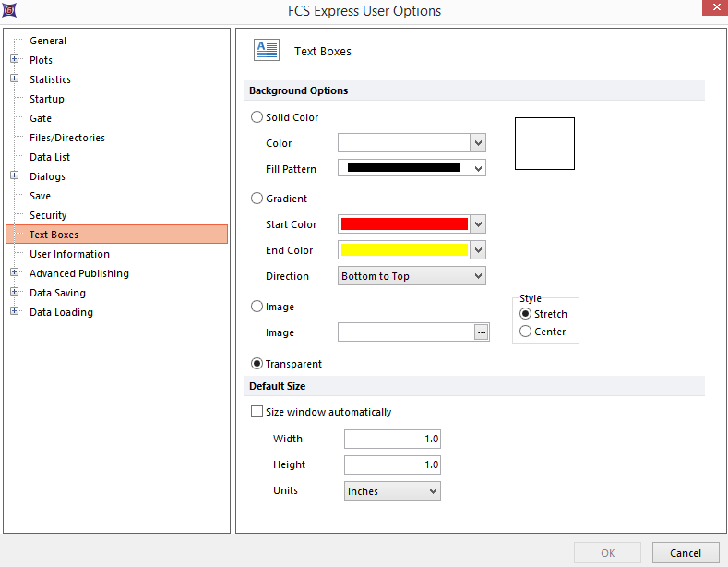The height and width of the screenshot is (567, 728).
Task: Choose the Gradient background option
Action: [257, 199]
